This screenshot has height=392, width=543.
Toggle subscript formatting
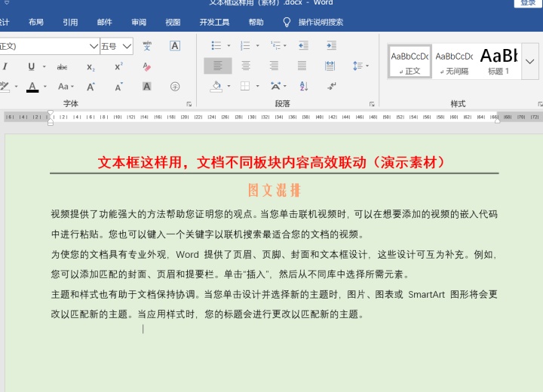(90, 67)
